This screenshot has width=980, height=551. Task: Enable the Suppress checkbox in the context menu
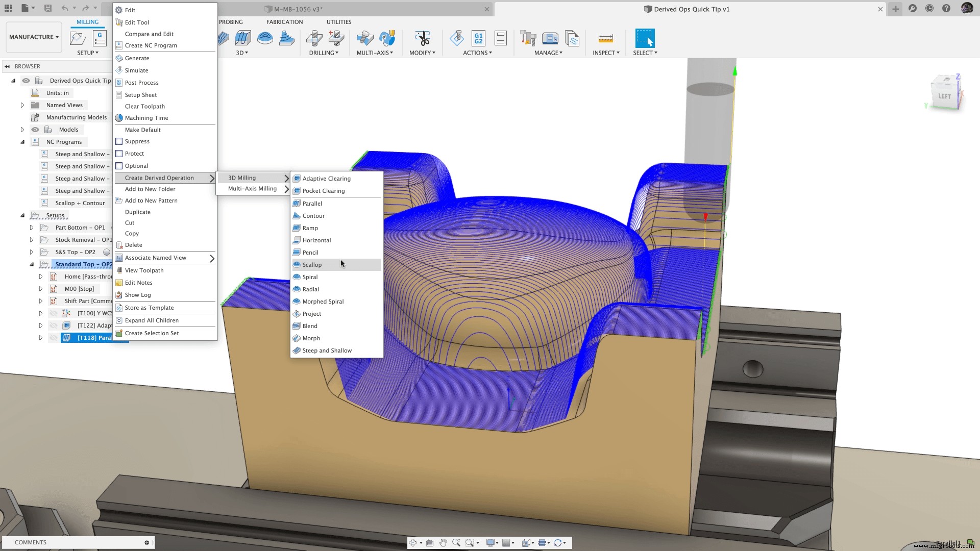118,141
